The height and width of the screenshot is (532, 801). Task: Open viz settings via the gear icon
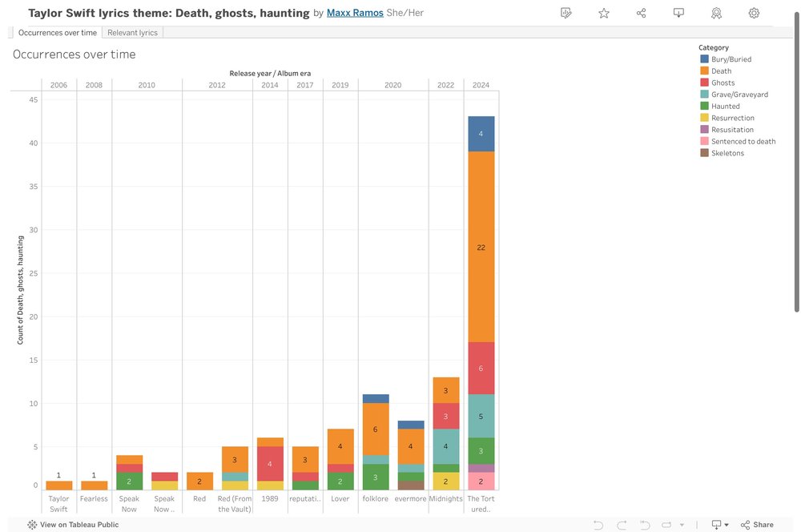751,13
